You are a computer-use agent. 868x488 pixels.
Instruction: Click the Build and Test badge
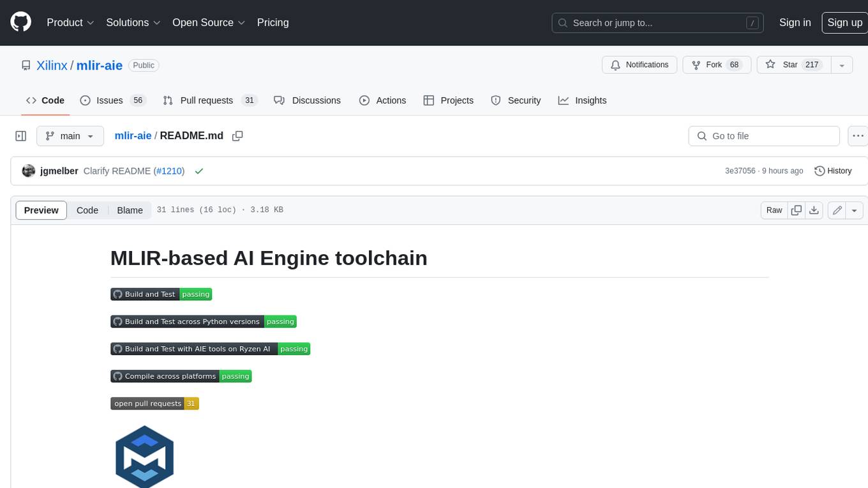point(161,294)
